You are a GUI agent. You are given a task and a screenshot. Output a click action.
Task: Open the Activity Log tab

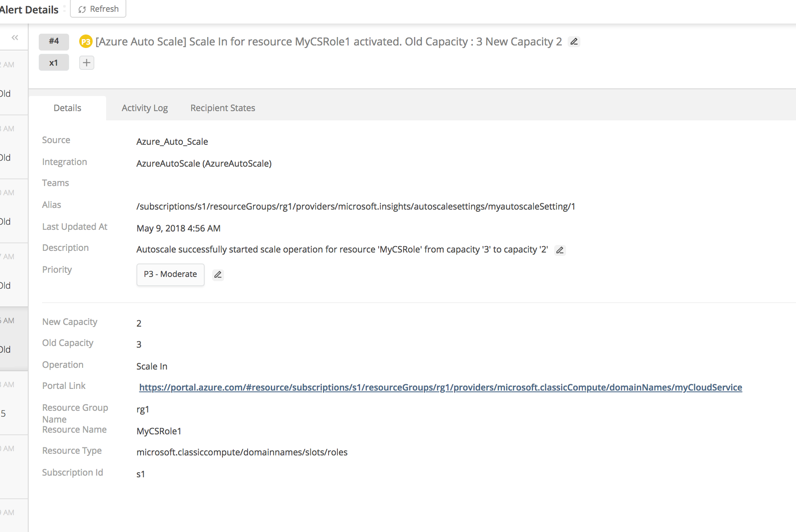point(145,108)
